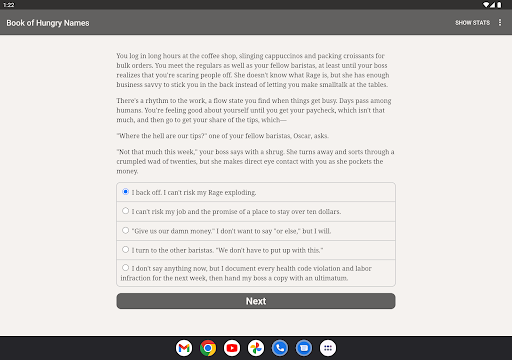This screenshot has width=512, height=360.
Task: Open the Phone app in the dock
Action: (x=280, y=348)
